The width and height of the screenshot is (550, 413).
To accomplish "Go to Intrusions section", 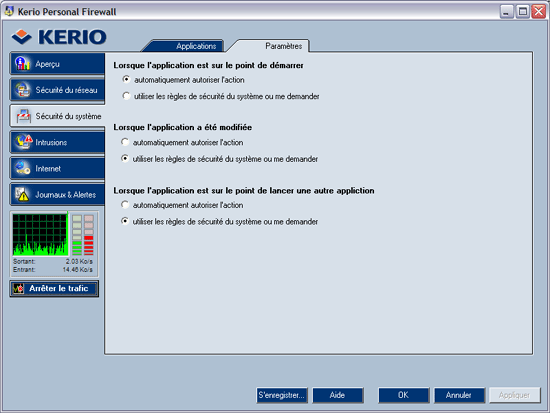I will [57, 142].
